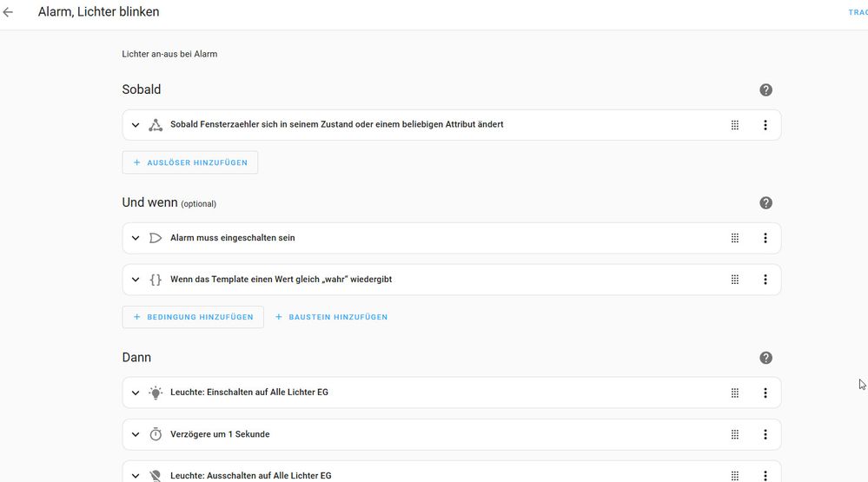Click Bedingung hinzufügen button
This screenshot has height=482, width=868.
tap(193, 317)
